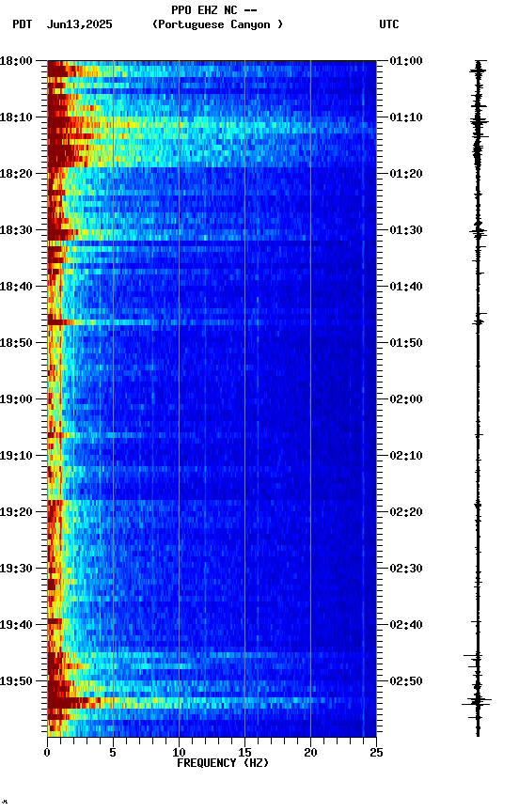Click the 'Jun13,2025' date label
Image resolution: width=519 pixels, height=812 pixels.
tap(79, 24)
